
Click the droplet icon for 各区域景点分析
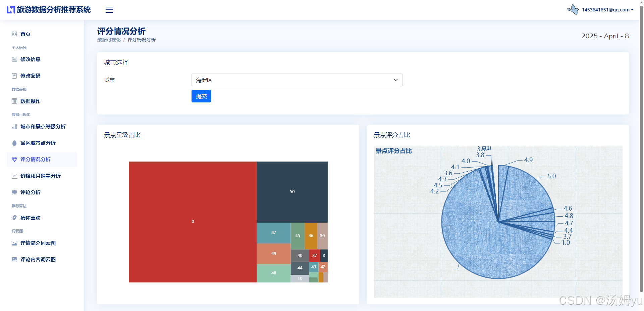click(x=14, y=143)
